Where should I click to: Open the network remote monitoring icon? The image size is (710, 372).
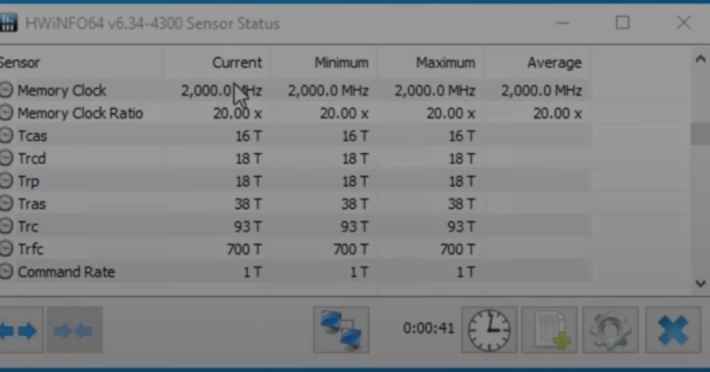(341, 330)
